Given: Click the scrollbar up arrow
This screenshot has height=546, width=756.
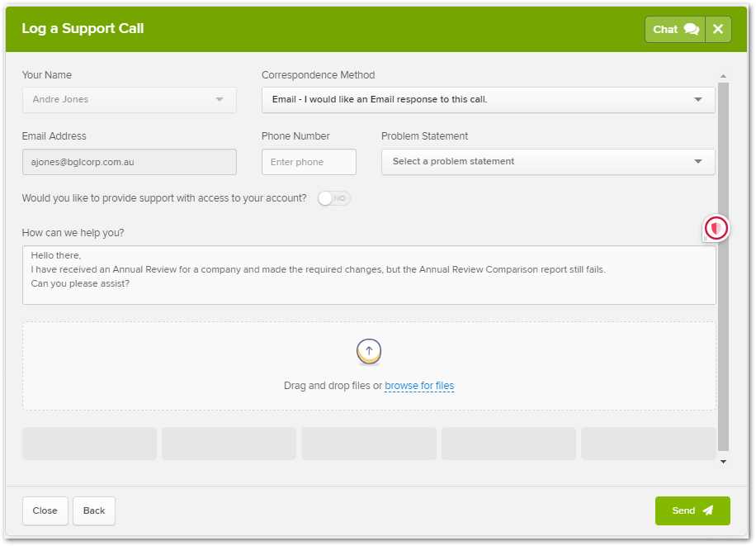Looking at the screenshot, I should point(724,76).
